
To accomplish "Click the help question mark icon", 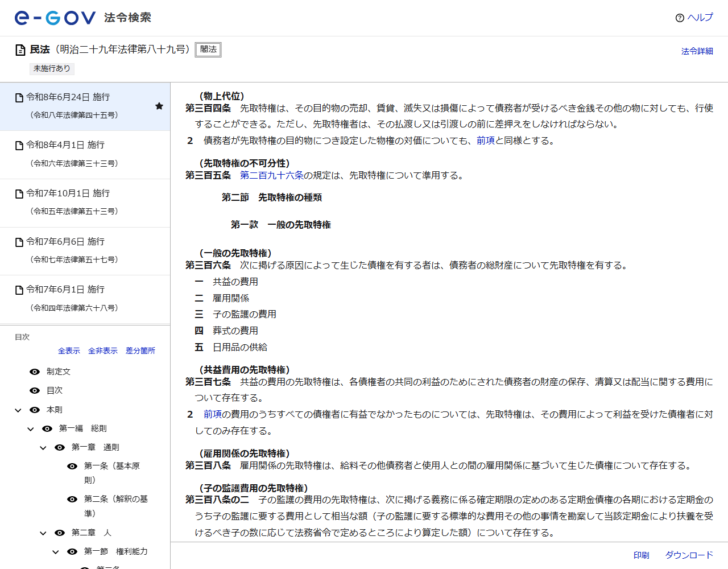I will pos(680,18).
